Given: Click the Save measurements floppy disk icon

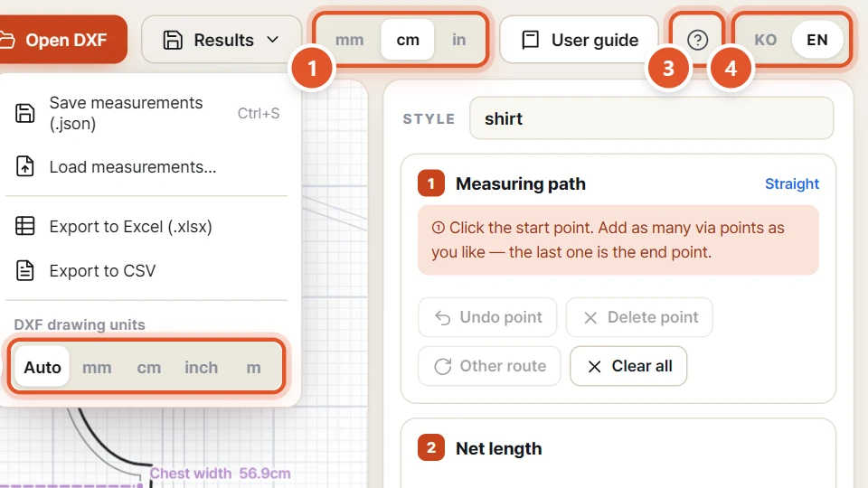Looking at the screenshot, I should [25, 113].
